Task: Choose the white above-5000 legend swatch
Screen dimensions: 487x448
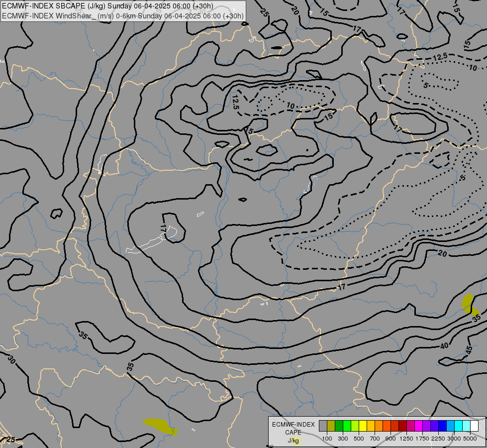Action: [474, 426]
